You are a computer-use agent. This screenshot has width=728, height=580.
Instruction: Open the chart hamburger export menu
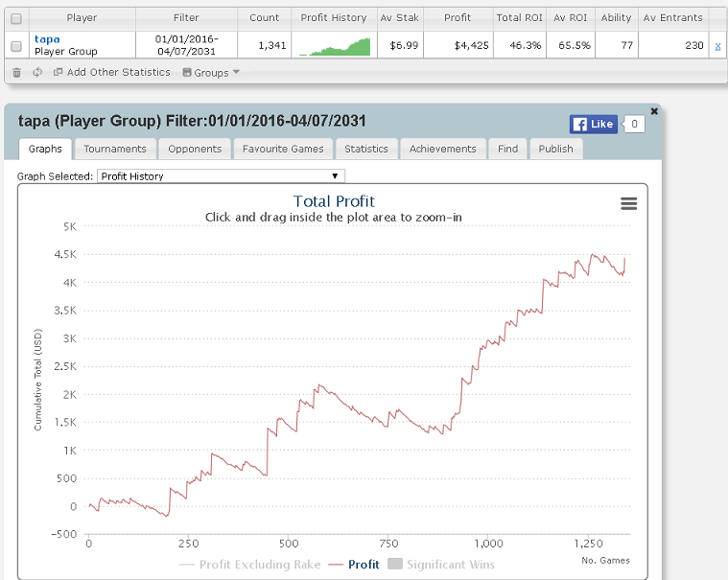(x=628, y=203)
